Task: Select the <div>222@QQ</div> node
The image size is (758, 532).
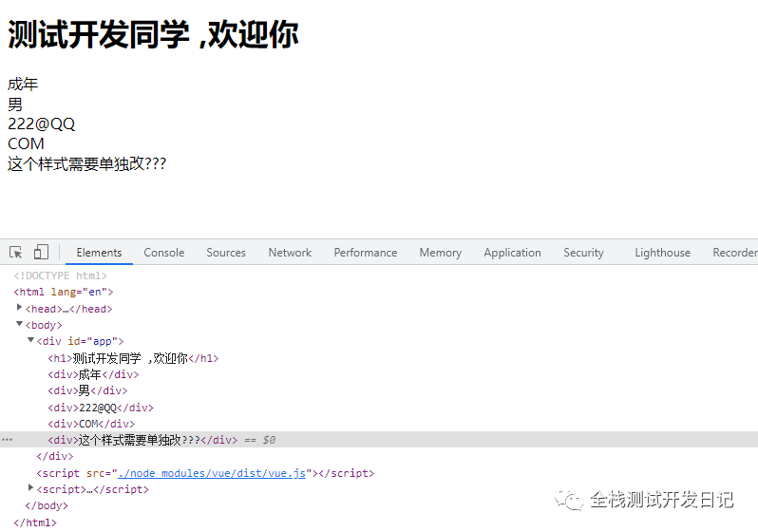Action: (101, 408)
